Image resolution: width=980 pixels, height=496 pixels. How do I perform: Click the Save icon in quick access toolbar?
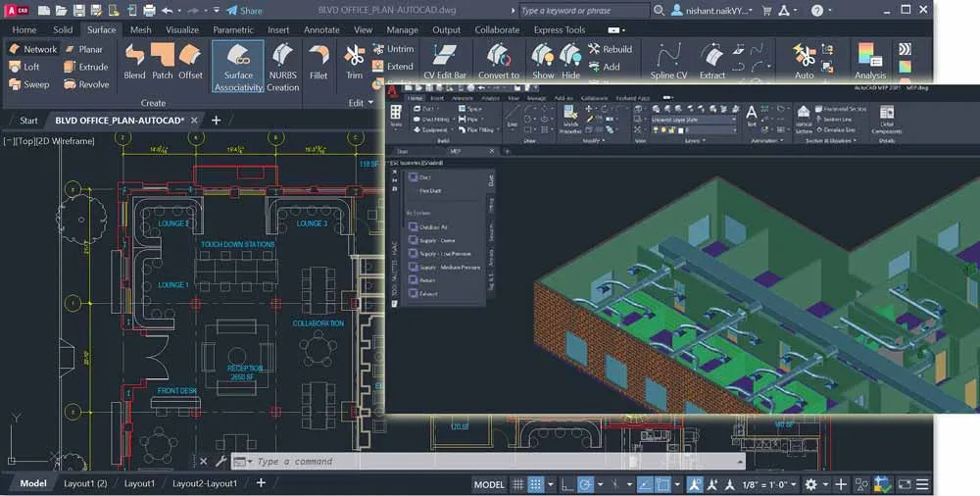78,10
